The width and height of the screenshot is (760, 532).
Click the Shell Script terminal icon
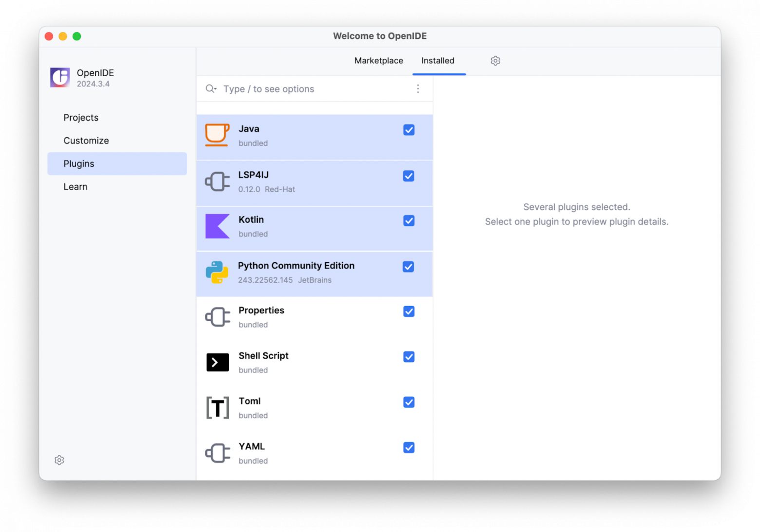point(217,362)
